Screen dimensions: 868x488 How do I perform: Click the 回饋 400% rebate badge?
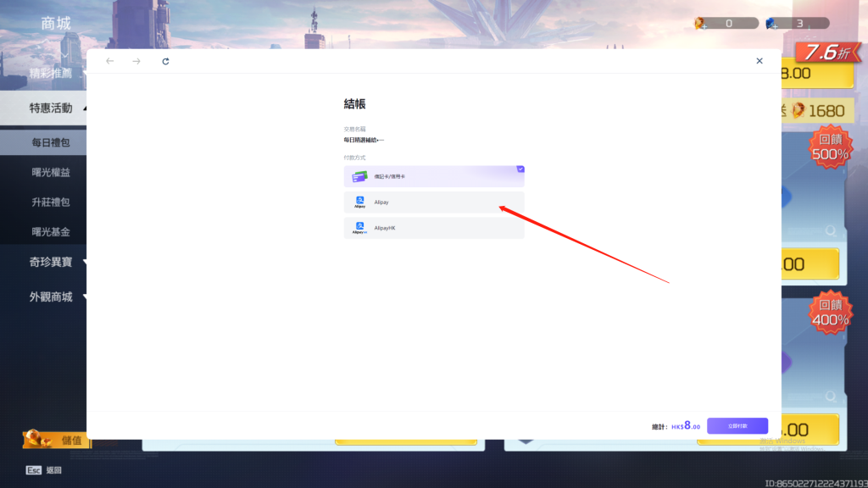point(831,312)
